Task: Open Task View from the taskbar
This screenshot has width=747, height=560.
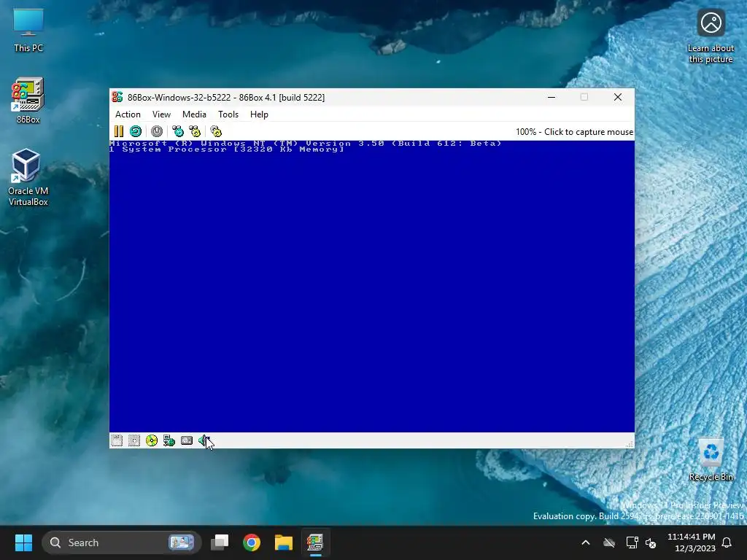Action: pos(220,542)
